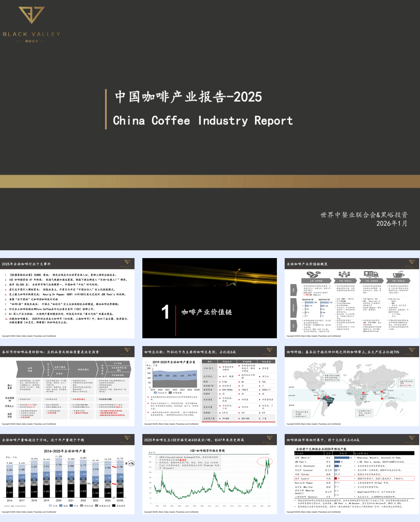This screenshot has height=522, width=420.
Task: Click the 2025E bar in the production chart
Action: click(x=120, y=479)
